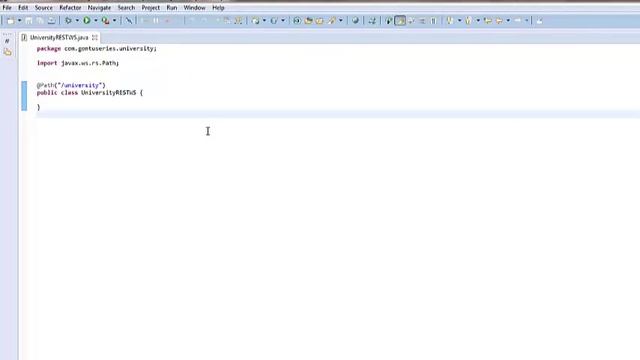The height and width of the screenshot is (360, 640).
Task: Click the Print toolbar icon
Action: 51,20
